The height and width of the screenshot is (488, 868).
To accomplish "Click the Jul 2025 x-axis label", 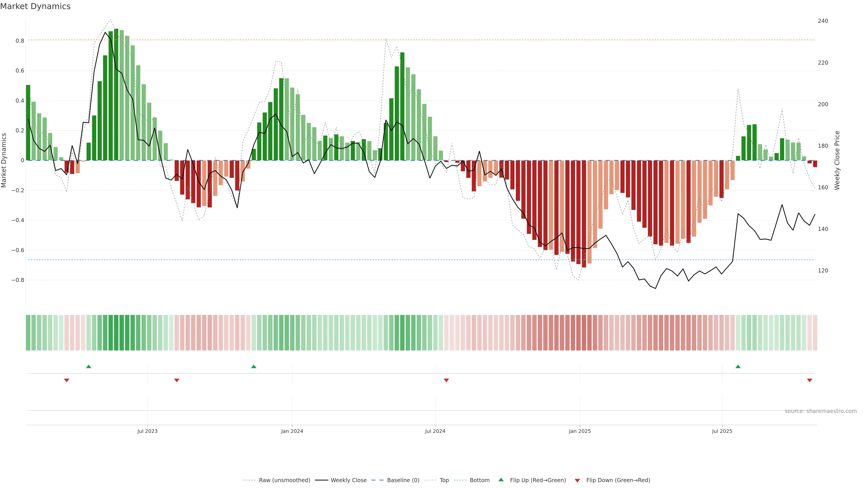I will 722,431.
